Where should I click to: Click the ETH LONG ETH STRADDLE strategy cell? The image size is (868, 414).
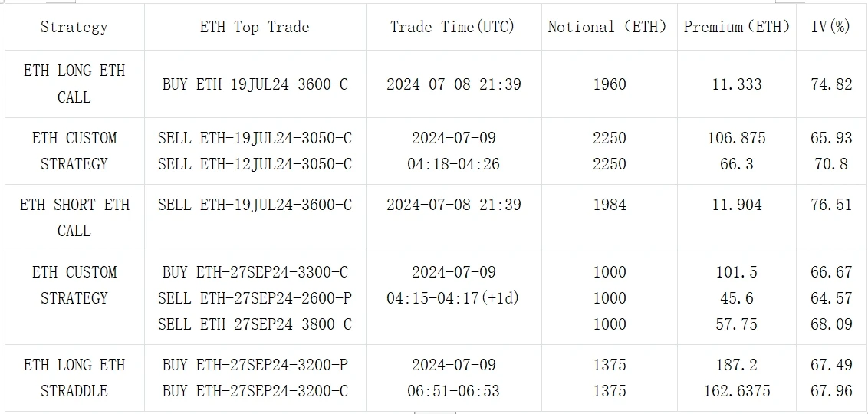coord(74,378)
